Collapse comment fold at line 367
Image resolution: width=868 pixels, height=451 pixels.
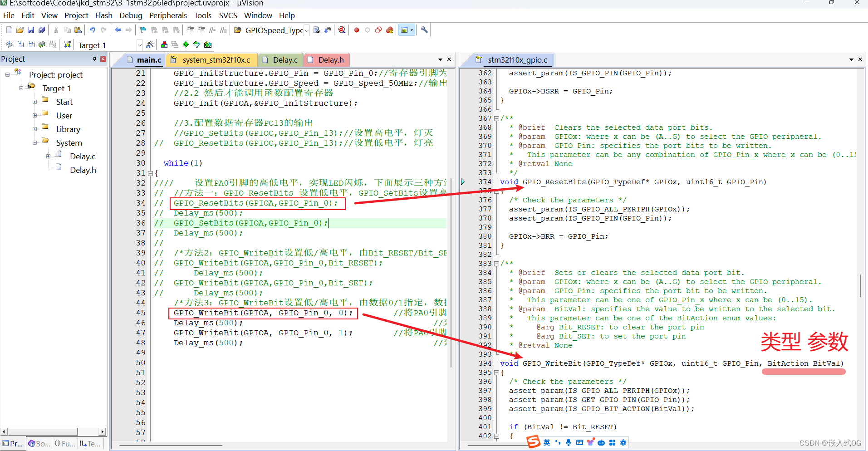[496, 118]
